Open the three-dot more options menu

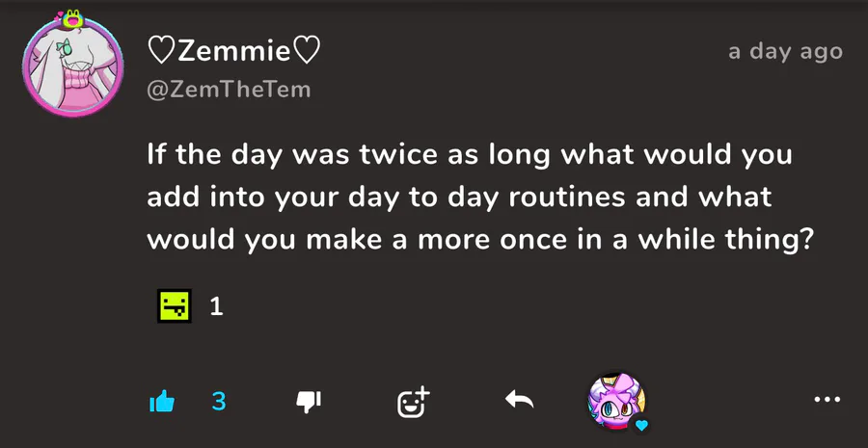[827, 400]
